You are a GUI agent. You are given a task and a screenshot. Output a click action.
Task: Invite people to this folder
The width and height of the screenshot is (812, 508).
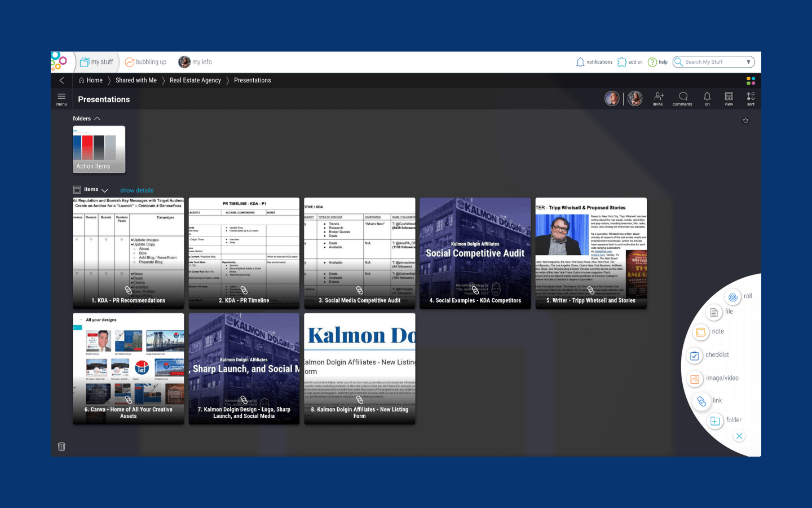tap(658, 99)
